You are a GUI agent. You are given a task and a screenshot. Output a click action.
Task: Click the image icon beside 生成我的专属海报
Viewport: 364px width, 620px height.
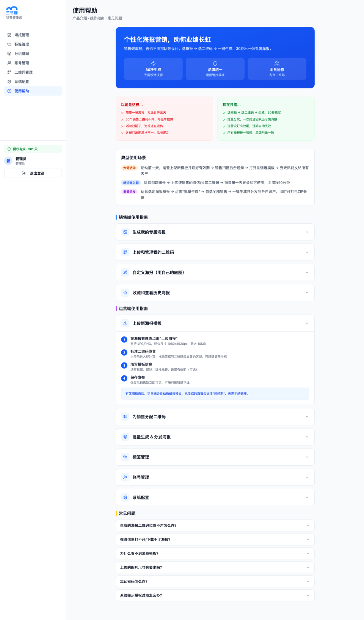(x=125, y=232)
